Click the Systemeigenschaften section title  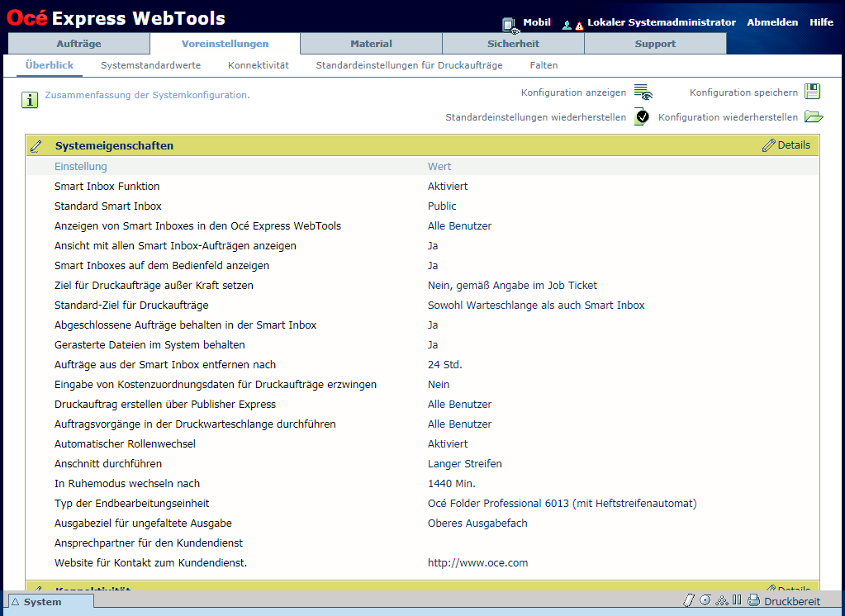(x=114, y=145)
